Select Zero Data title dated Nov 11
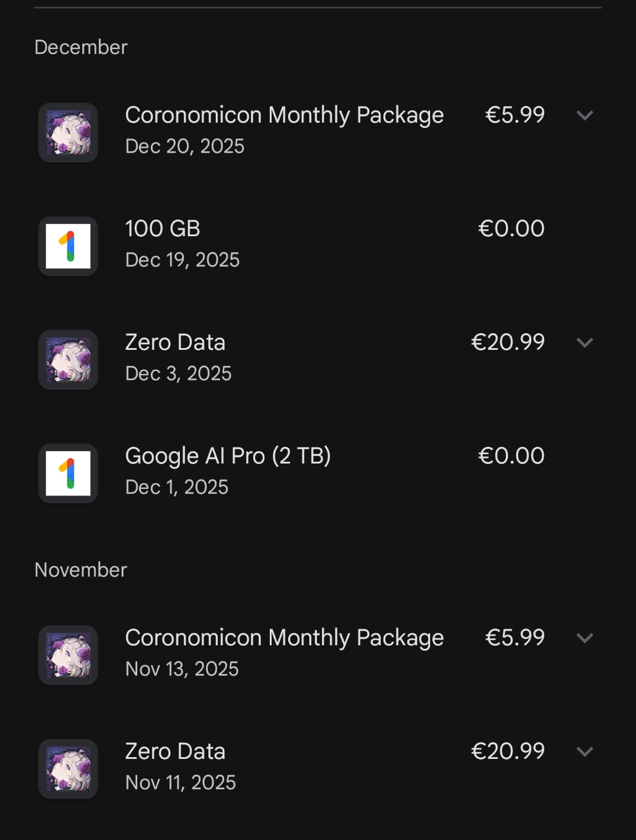This screenshot has width=636, height=840. click(175, 751)
